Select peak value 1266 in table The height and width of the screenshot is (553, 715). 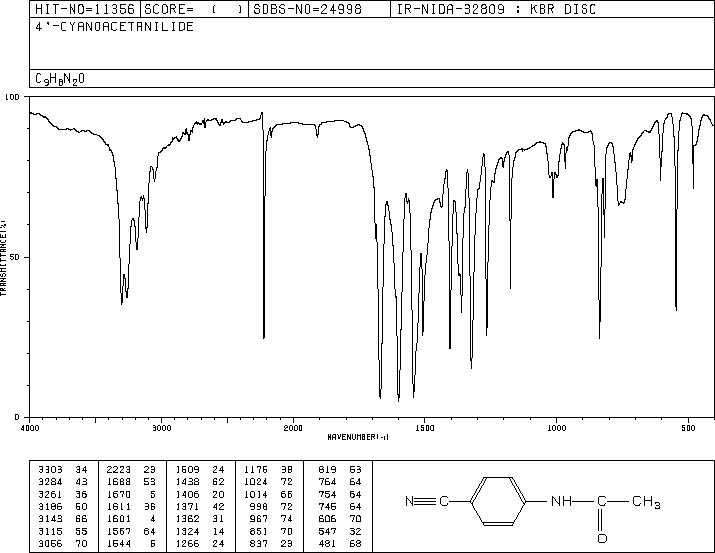(x=187, y=543)
